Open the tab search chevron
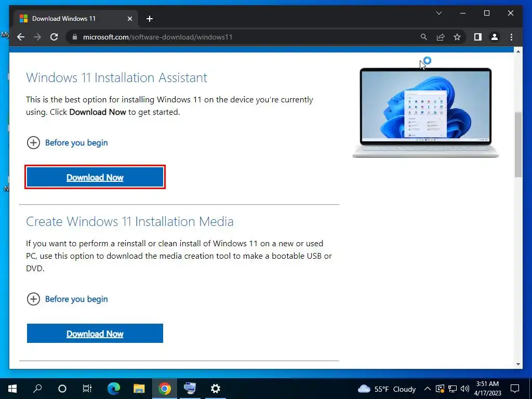Viewport: 532px width, 399px height. (438, 13)
